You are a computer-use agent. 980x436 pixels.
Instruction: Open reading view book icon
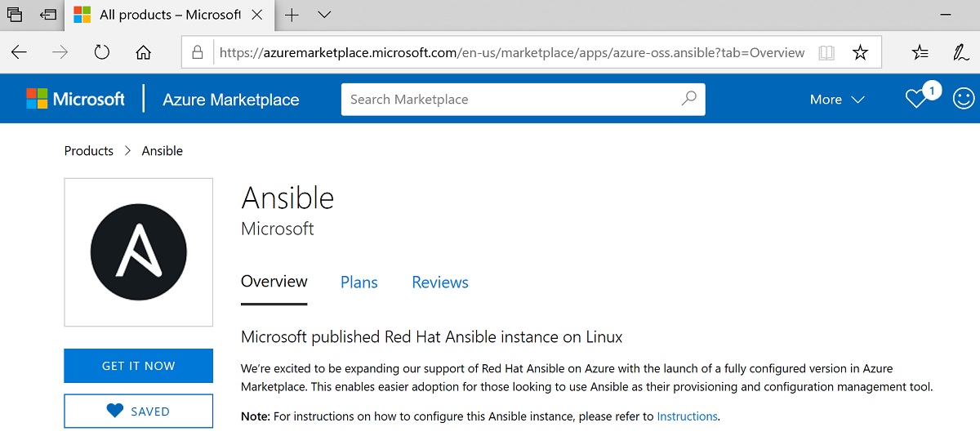coord(826,53)
